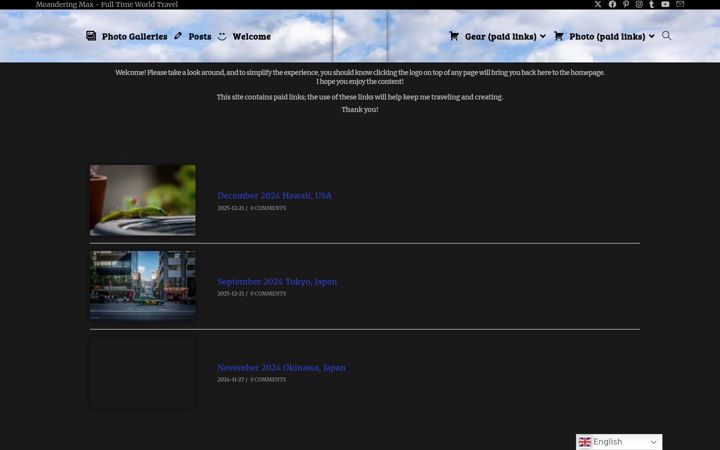Expand the Gear (paid links) chevron
Viewport: 720px width, 450px height.
click(543, 36)
